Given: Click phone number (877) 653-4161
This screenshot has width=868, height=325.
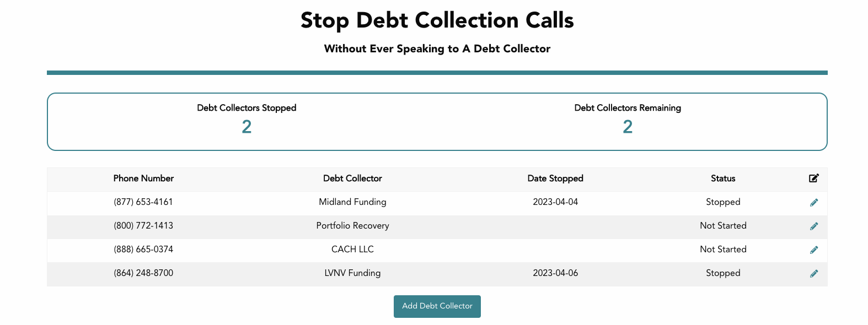Looking at the screenshot, I should tap(143, 202).
